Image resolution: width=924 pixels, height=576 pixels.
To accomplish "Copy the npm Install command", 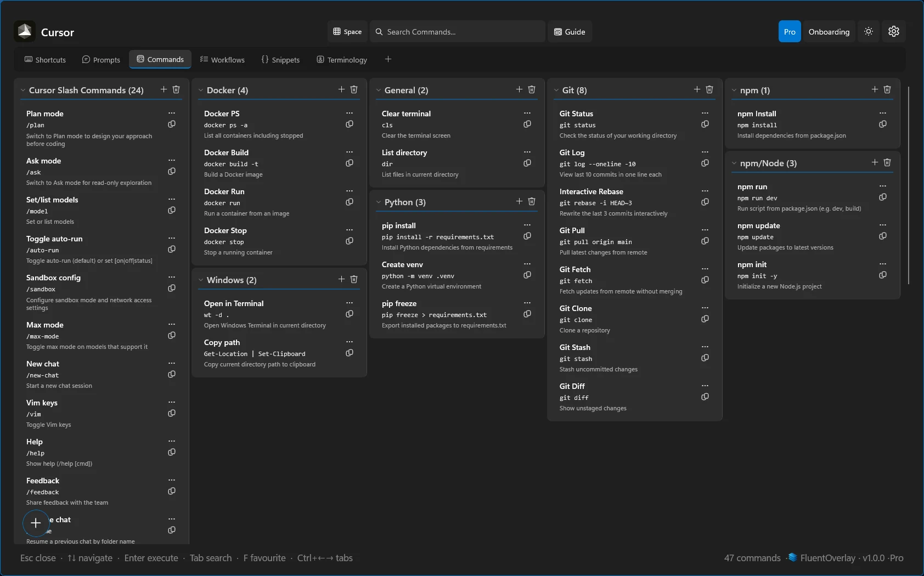I will tap(883, 124).
